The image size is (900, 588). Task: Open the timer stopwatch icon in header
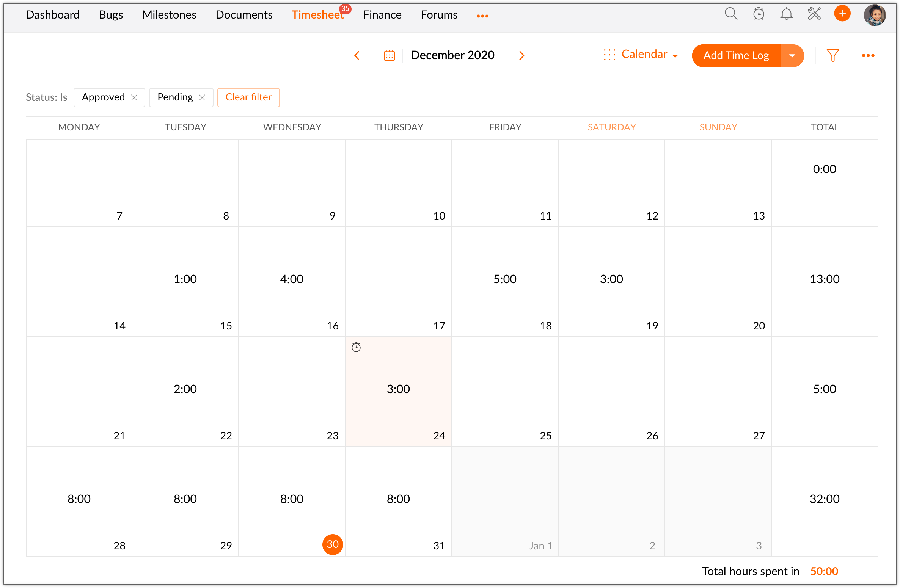click(759, 14)
